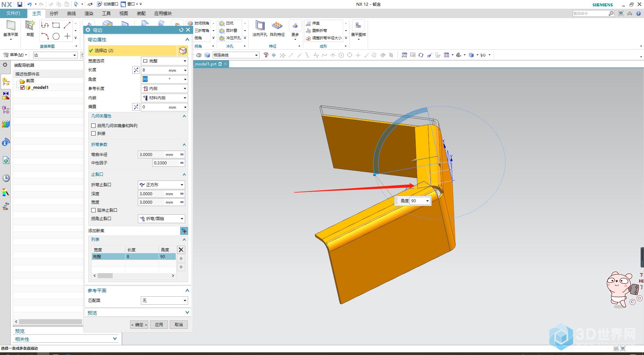Screen dimensions: 644x355
Task: Click the reverse direction icon next to 长度
Action: (136, 70)
